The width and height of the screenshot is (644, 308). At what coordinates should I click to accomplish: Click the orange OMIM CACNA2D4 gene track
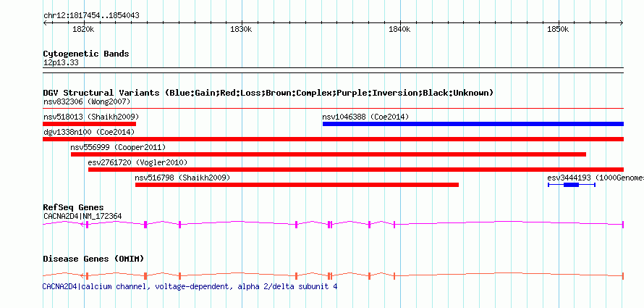pos(334,275)
